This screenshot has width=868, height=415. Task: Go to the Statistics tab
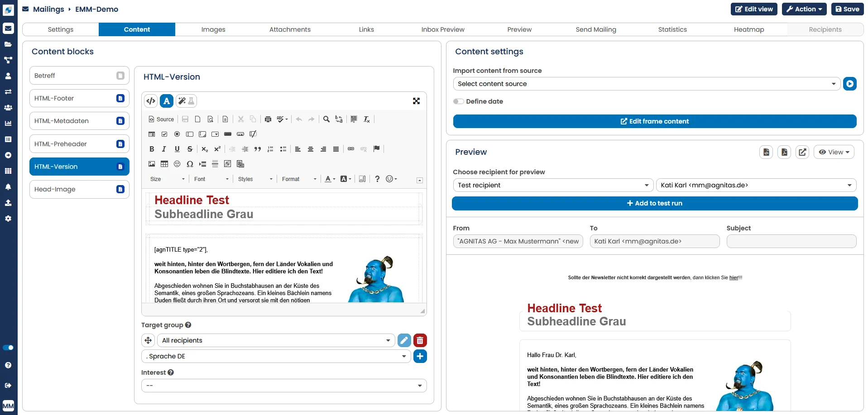[x=672, y=29]
